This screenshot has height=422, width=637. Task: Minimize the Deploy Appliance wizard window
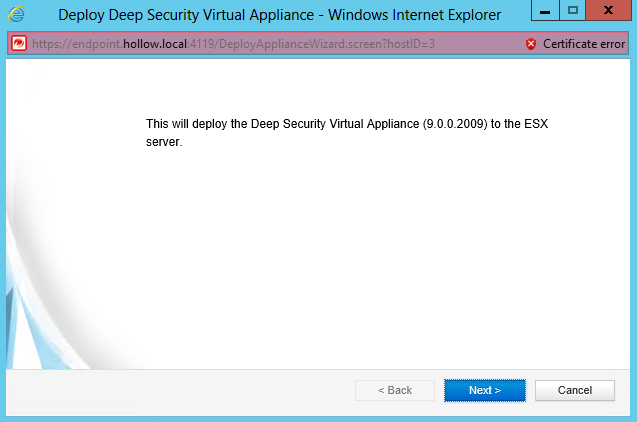pos(543,12)
